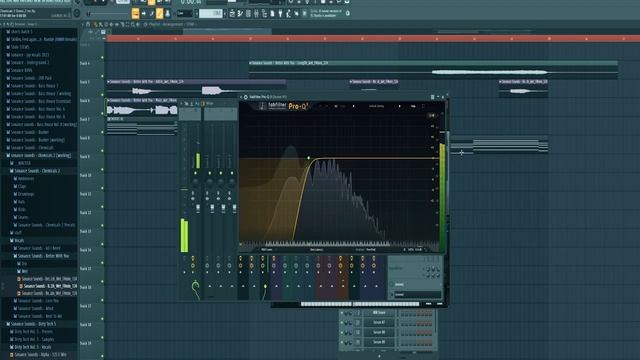Screen dimensions: 640x360
Task: Expand Sonance Sounds - 200 Pack folder
Action: click(31, 78)
